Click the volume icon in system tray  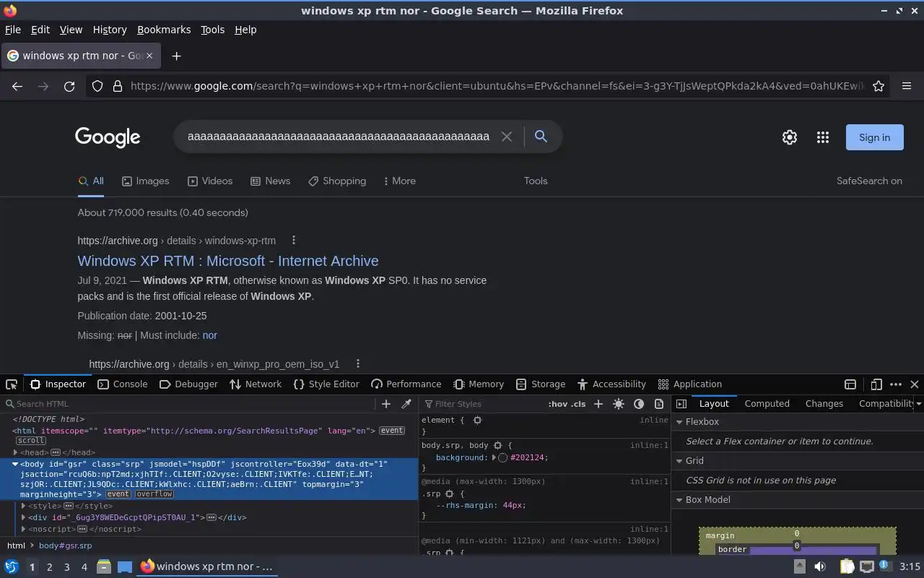(x=819, y=567)
